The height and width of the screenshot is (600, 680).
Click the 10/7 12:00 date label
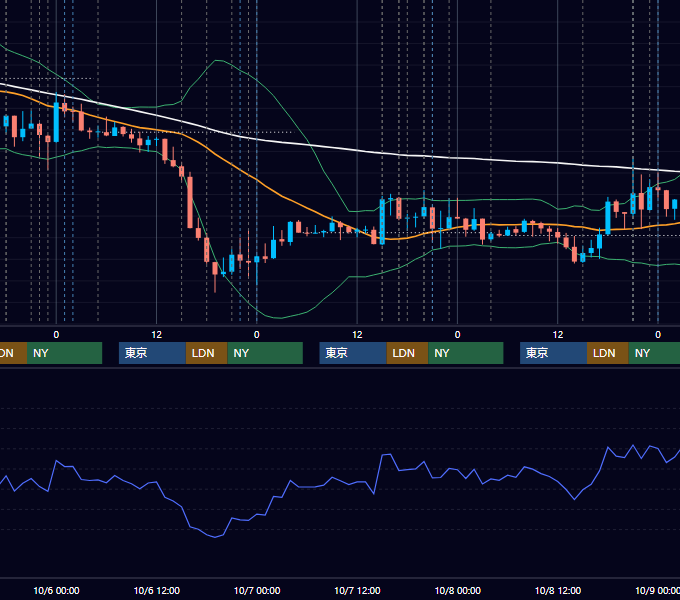(x=357, y=590)
